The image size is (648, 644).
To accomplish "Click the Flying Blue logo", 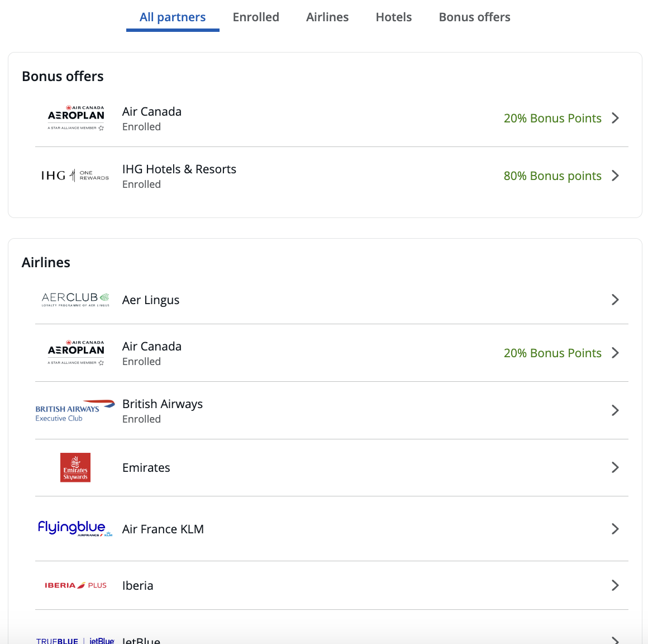I will pyautogui.click(x=75, y=529).
